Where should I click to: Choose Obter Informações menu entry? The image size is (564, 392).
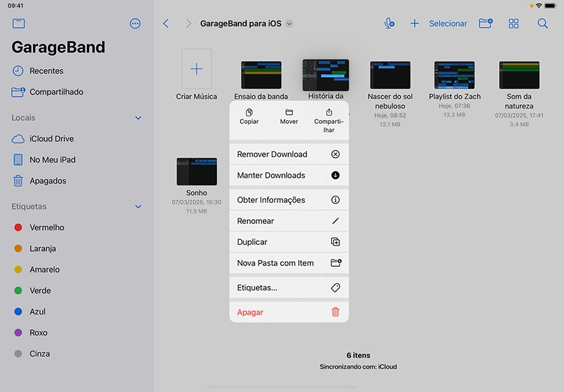coord(289,200)
